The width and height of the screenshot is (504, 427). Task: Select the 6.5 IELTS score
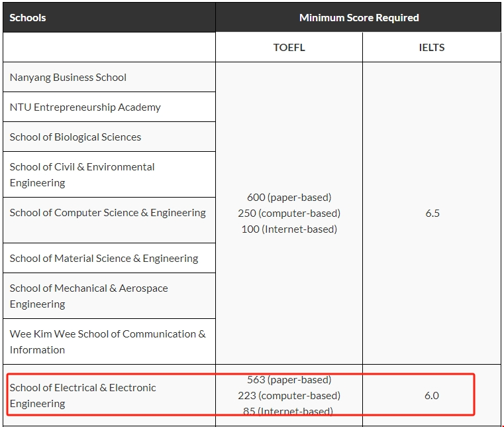pos(432,213)
